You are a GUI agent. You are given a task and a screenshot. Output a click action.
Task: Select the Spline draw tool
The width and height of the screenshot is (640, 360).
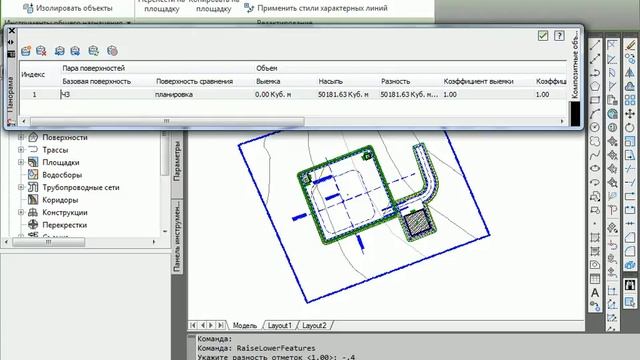click(595, 155)
